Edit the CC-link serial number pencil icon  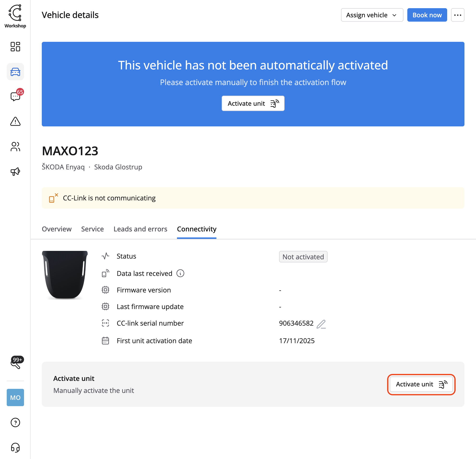[x=321, y=324]
